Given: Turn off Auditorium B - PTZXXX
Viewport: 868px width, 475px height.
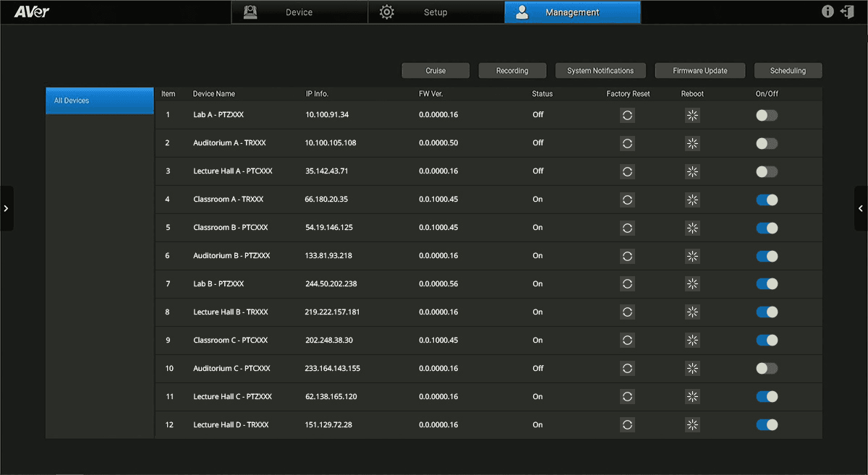Looking at the screenshot, I should (x=767, y=256).
